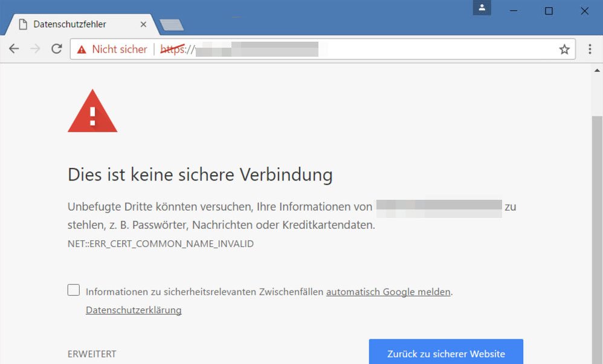Click the scrollbar up arrow
Screen dimensions: 603x364
(597, 71)
